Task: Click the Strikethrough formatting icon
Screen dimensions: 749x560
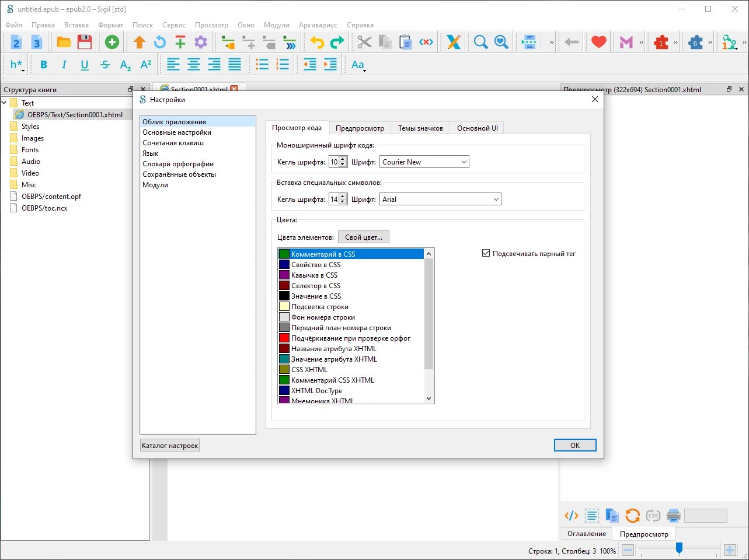Action: [x=105, y=65]
